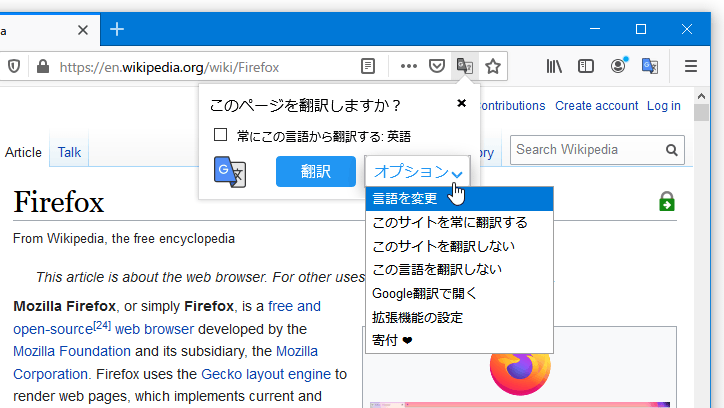Viewport: 724px width, 408px height.
Task: Click the address bar URL text
Action: (169, 67)
